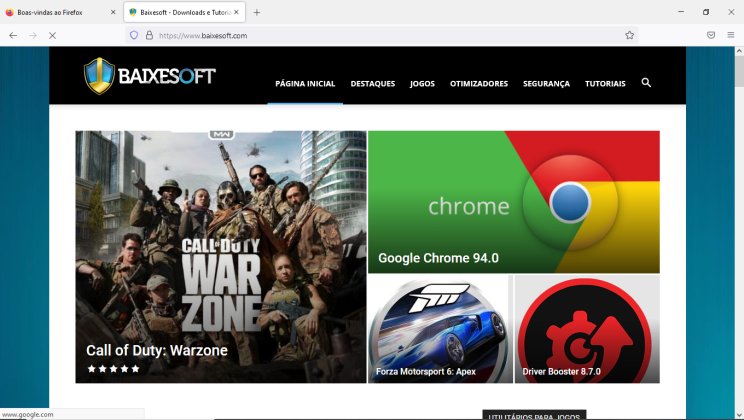744x420 pixels.
Task: Open the Firefox hamburger menu
Action: pos(731,35)
